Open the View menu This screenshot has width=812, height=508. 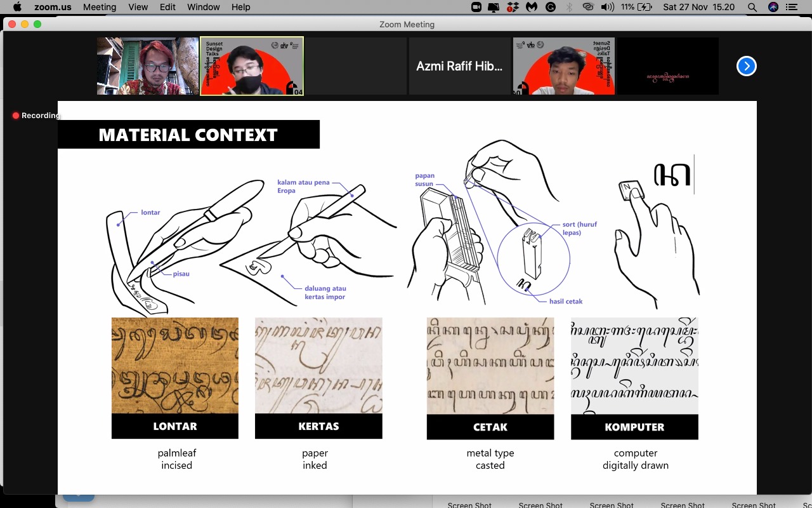click(x=138, y=7)
